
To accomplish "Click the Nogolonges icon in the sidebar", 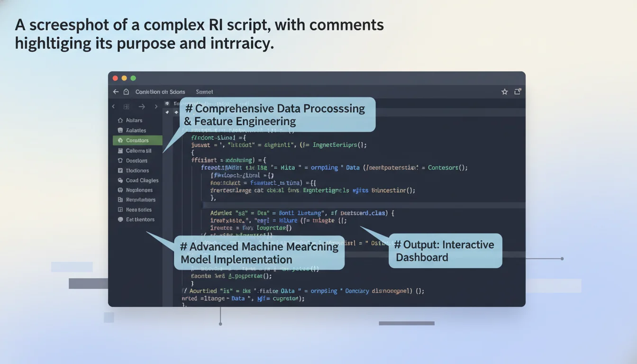I will (121, 190).
